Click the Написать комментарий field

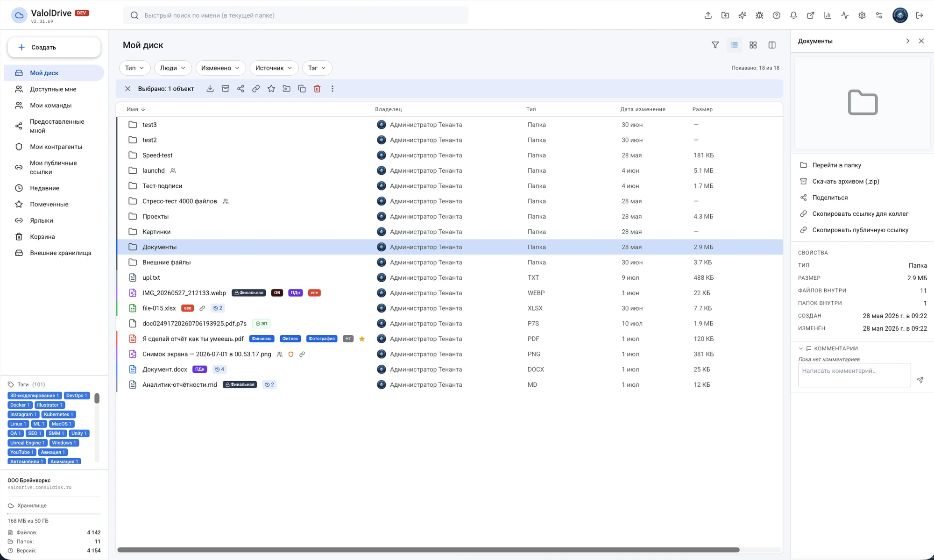(854, 375)
